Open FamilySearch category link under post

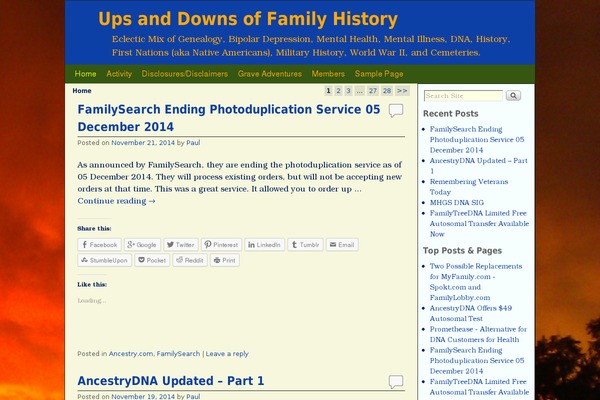[178, 354]
